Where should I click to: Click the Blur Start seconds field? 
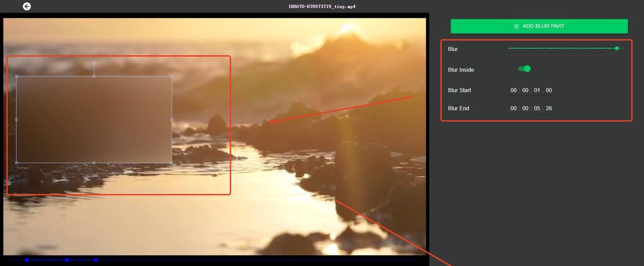pos(537,91)
